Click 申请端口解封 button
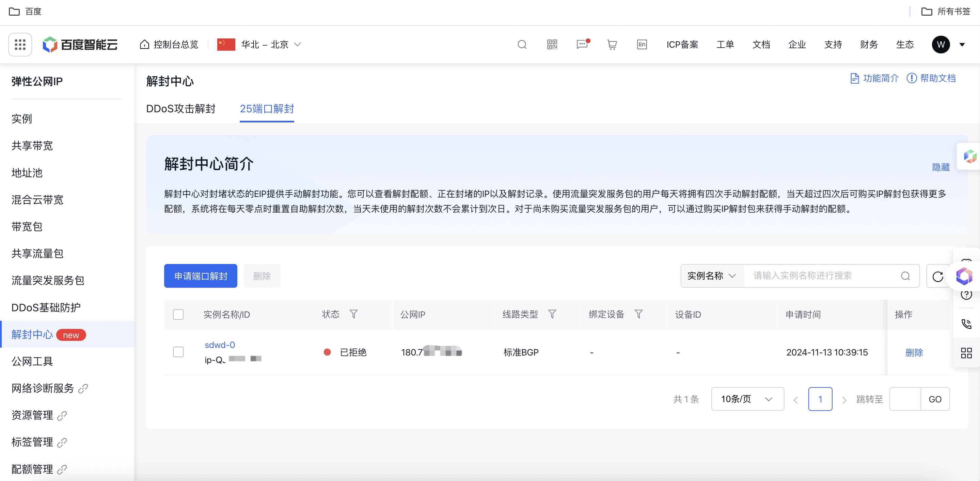 pyautogui.click(x=201, y=276)
